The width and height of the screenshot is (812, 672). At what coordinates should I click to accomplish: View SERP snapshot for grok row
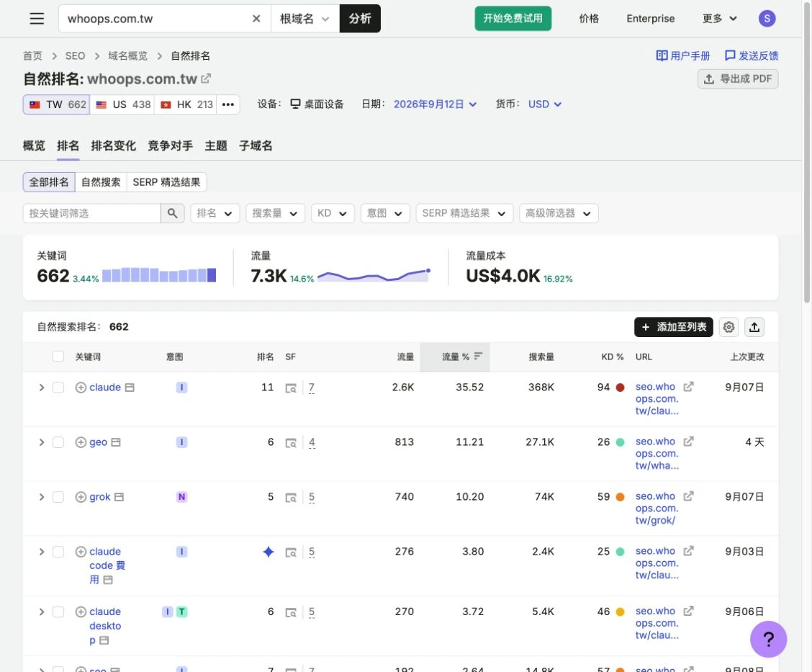291,498
